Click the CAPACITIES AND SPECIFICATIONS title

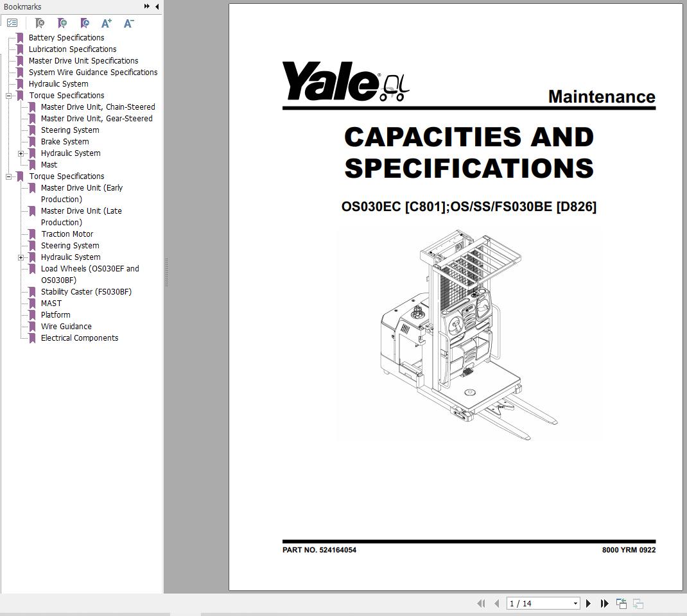tap(469, 152)
